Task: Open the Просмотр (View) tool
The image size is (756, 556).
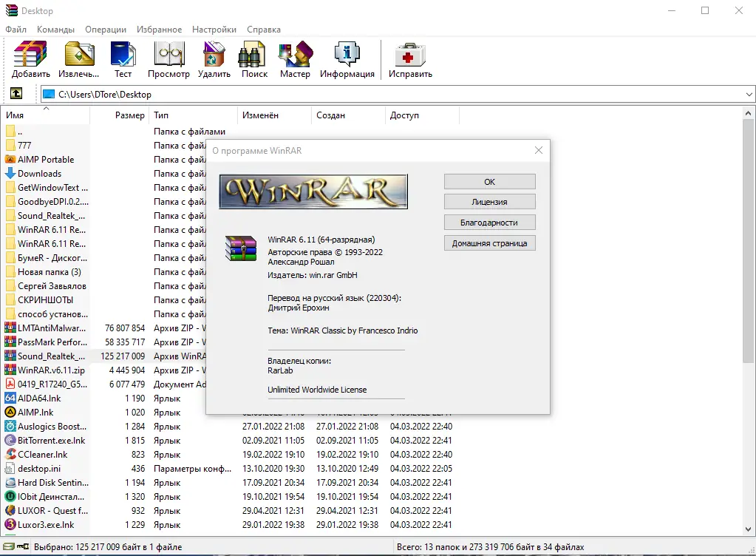Action: click(168, 60)
